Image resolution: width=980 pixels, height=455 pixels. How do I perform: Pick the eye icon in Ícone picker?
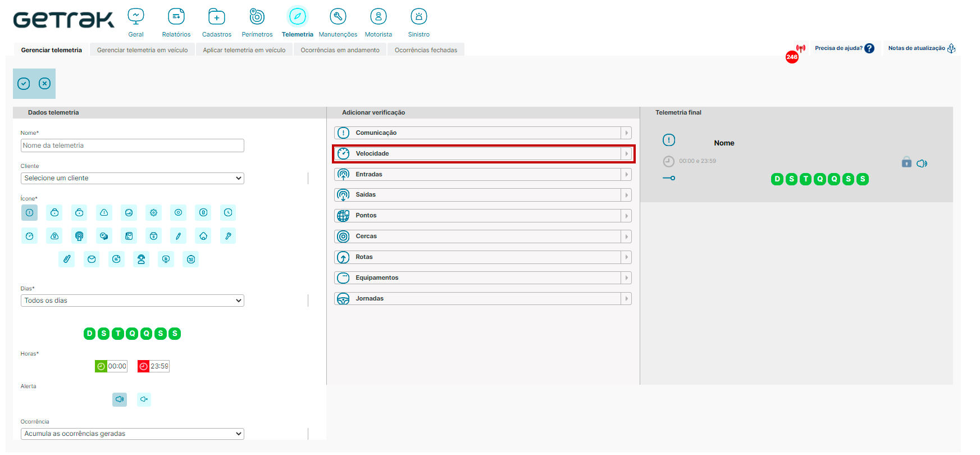[x=178, y=212]
